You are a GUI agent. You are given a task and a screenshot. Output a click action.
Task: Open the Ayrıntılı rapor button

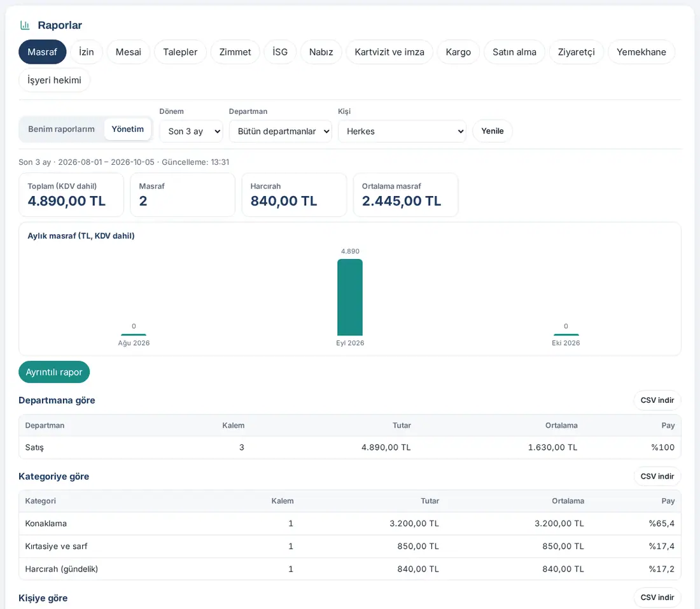(54, 372)
